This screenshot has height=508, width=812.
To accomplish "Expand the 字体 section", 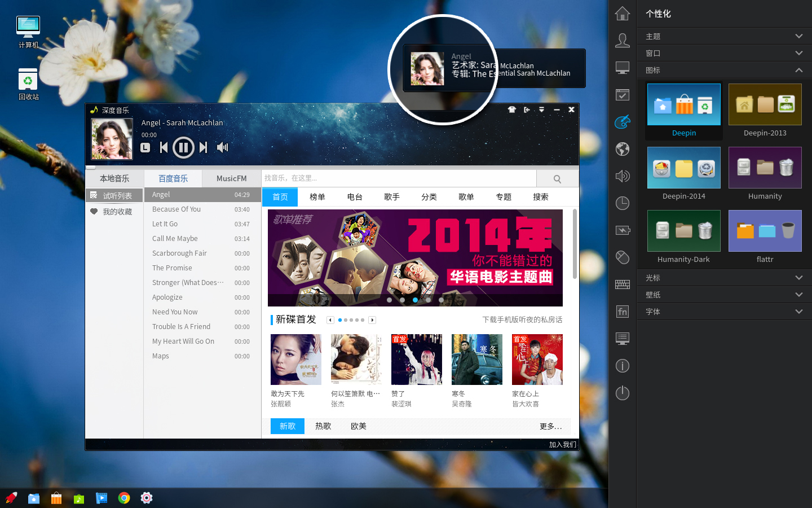I will coord(725,312).
